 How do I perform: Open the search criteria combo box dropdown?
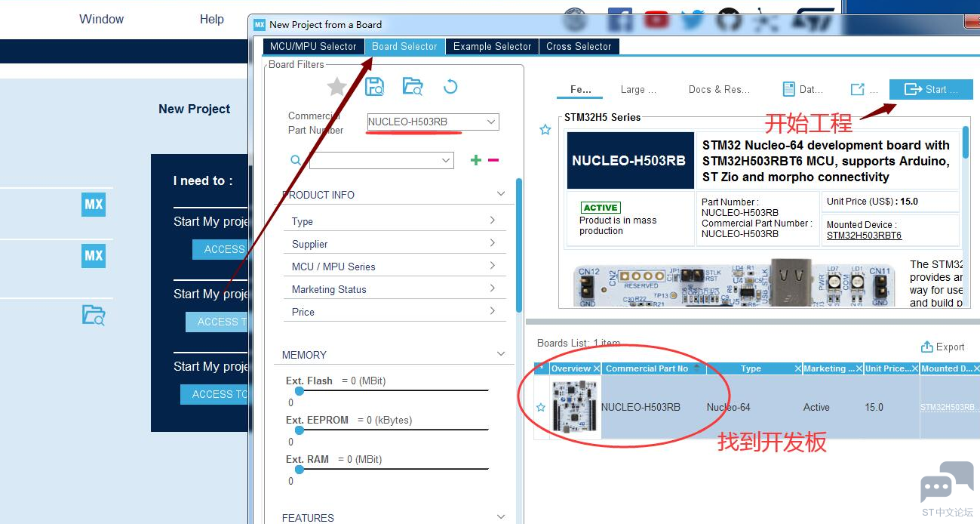[446, 160]
